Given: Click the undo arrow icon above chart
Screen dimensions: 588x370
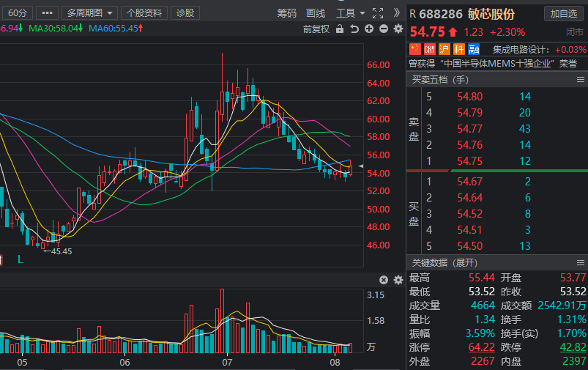Looking at the screenshot, I should tap(354, 29).
